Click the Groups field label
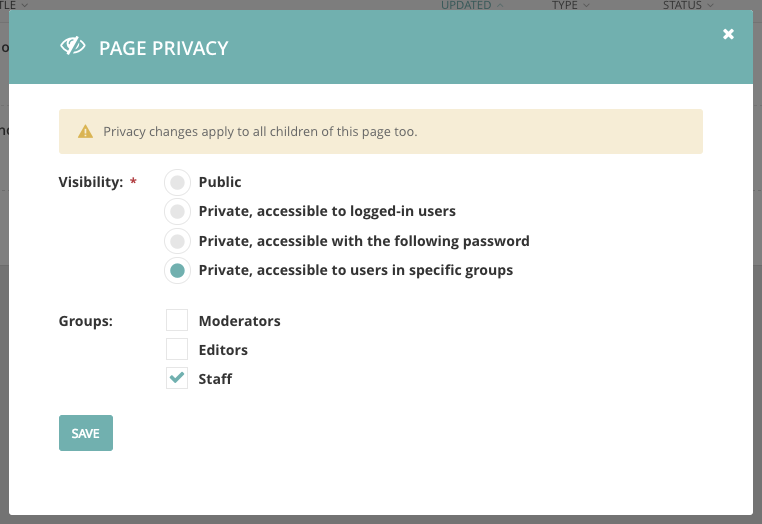The height and width of the screenshot is (524, 762). [86, 321]
